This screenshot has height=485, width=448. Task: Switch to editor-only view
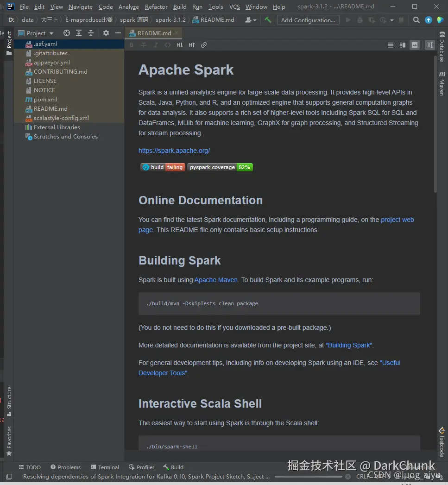pyautogui.click(x=391, y=45)
